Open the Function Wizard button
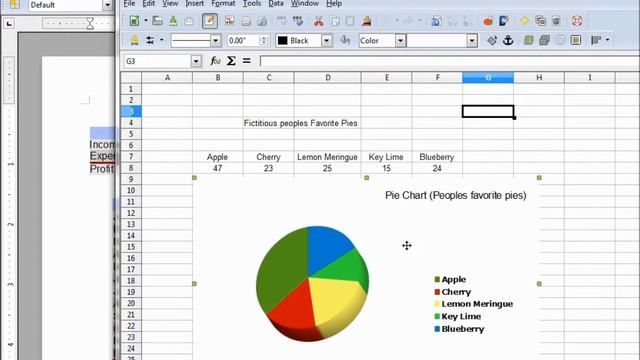The image size is (640, 360). pyautogui.click(x=215, y=61)
